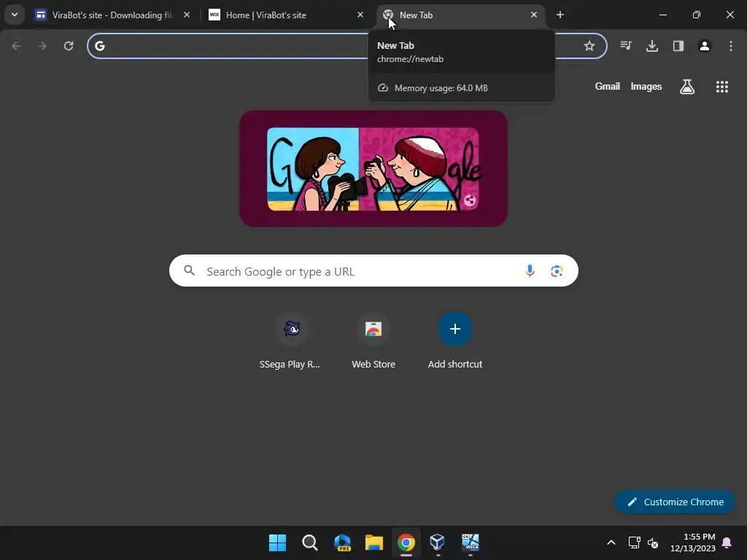Reload the current page
Screen dimensions: 747x560
point(69,46)
